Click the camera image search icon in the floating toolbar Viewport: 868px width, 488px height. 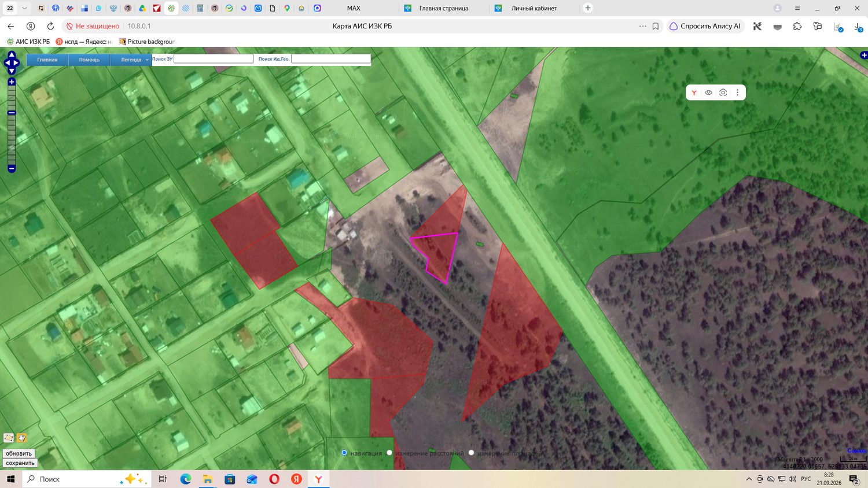723,93
